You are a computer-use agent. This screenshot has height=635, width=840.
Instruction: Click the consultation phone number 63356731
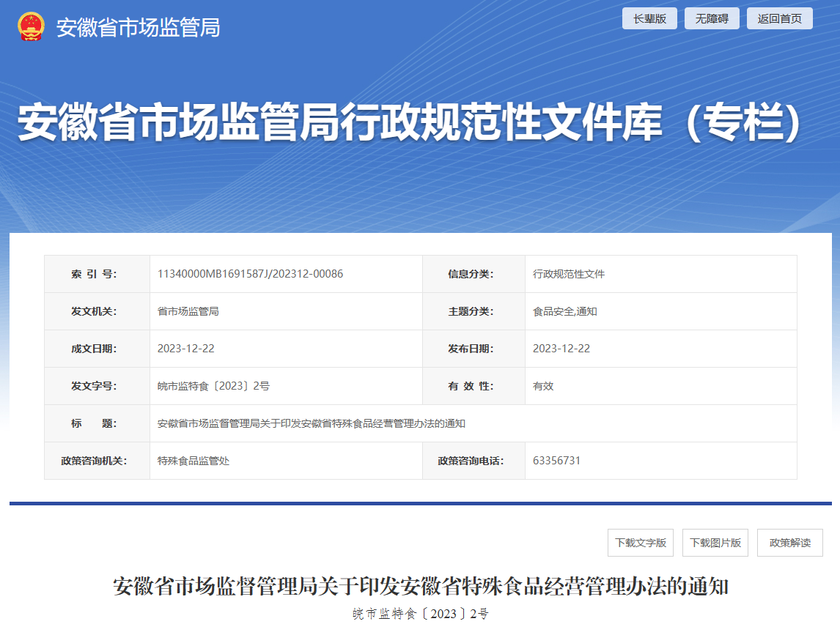pyautogui.click(x=556, y=461)
